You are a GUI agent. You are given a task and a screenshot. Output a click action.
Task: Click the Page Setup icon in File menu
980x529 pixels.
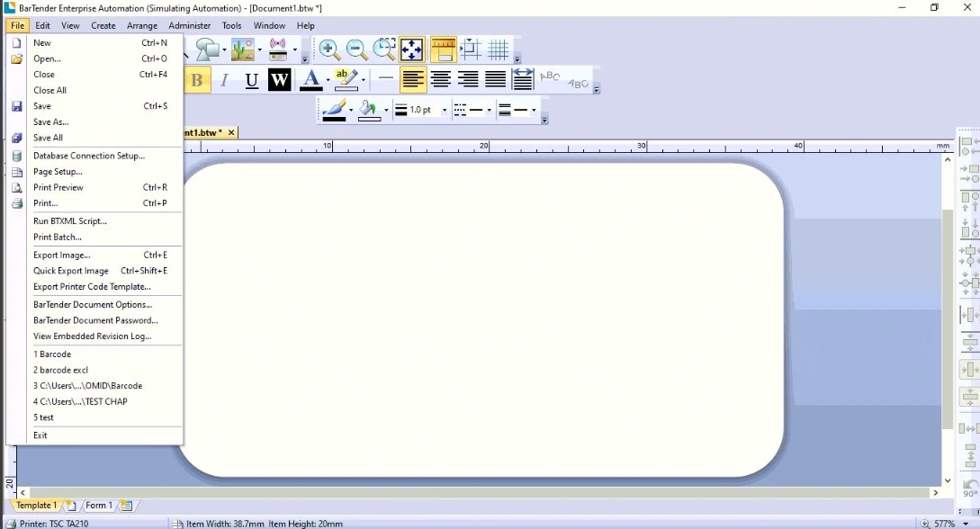pyautogui.click(x=17, y=172)
